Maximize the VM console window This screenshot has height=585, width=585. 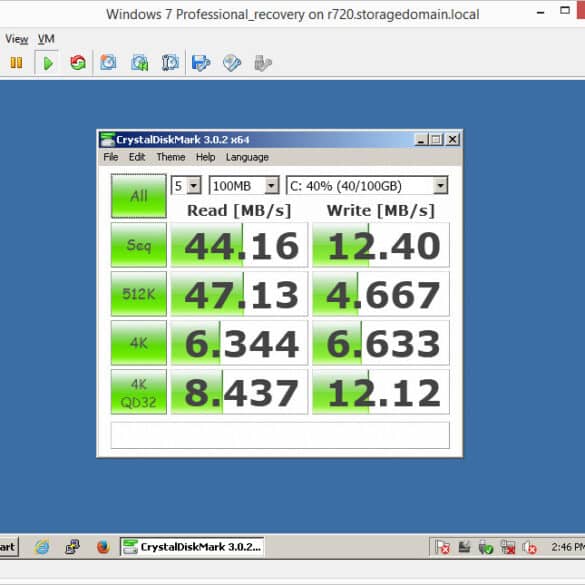point(565,10)
